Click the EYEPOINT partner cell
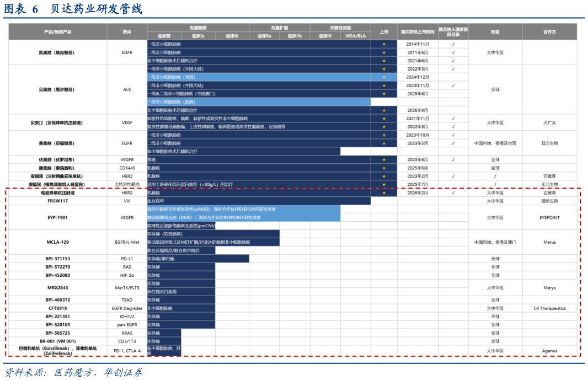This screenshot has width=588, height=380. point(549,217)
